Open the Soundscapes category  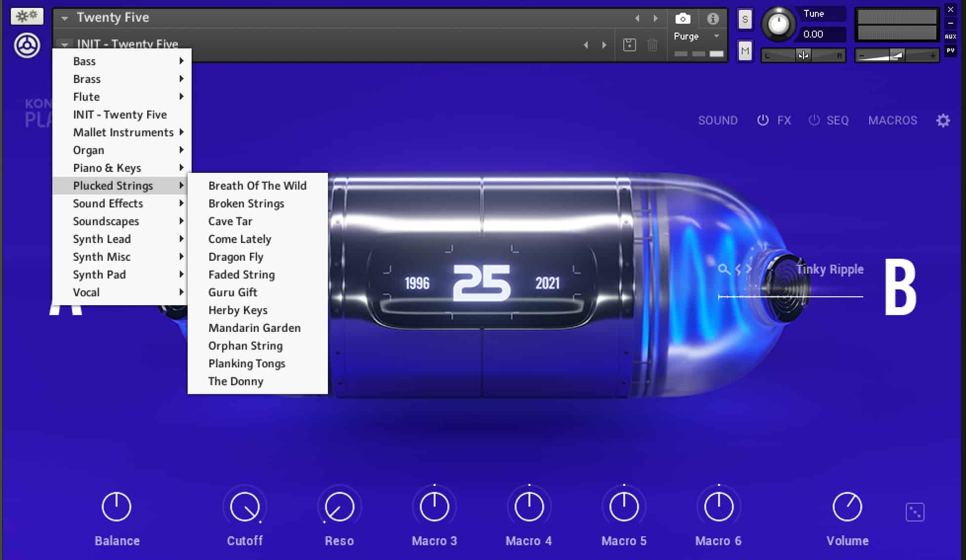[121, 221]
